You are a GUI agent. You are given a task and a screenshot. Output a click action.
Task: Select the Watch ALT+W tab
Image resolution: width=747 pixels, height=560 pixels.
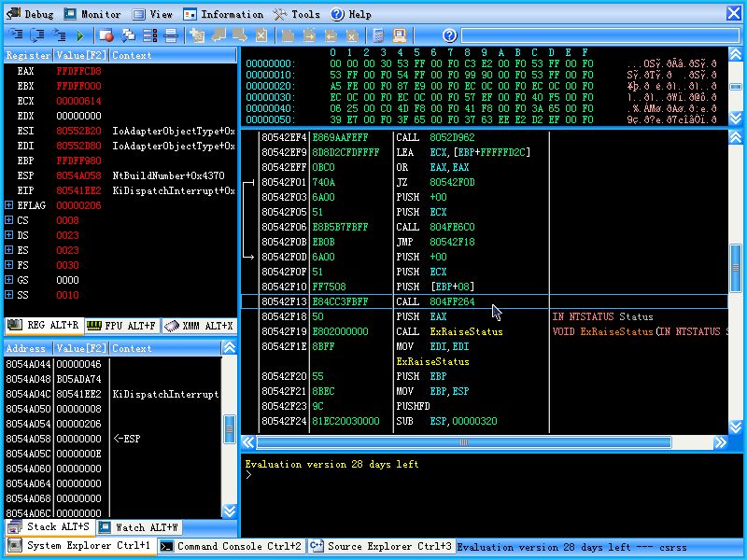point(138,527)
